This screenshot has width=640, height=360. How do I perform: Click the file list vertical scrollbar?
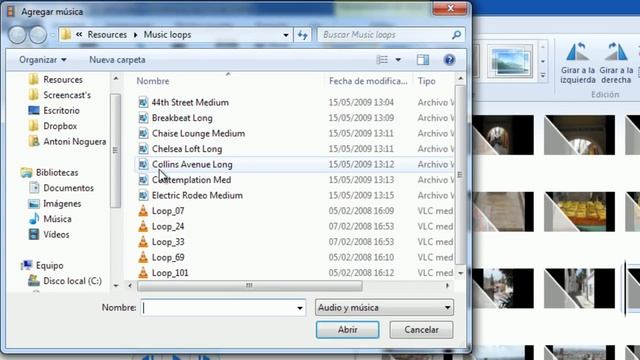click(x=460, y=175)
